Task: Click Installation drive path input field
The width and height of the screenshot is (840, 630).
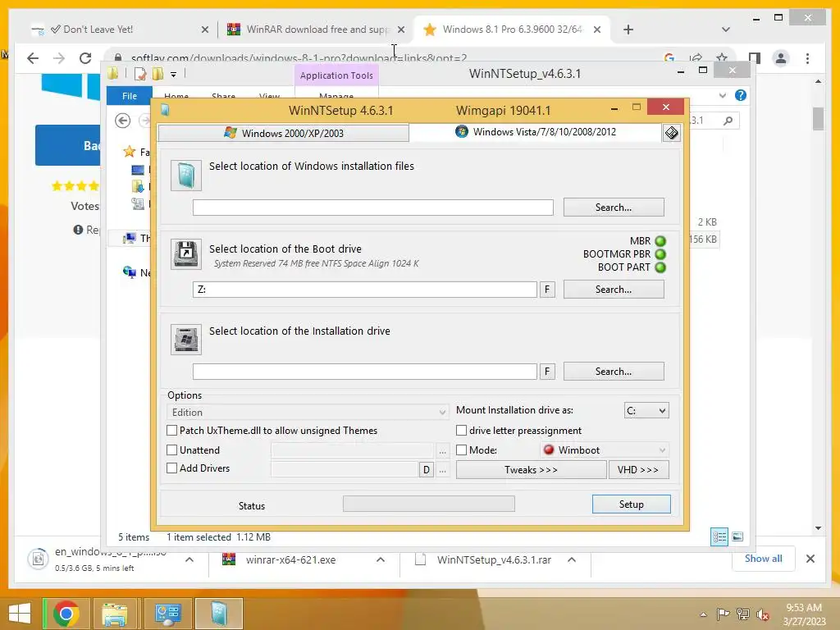Action: pos(365,372)
